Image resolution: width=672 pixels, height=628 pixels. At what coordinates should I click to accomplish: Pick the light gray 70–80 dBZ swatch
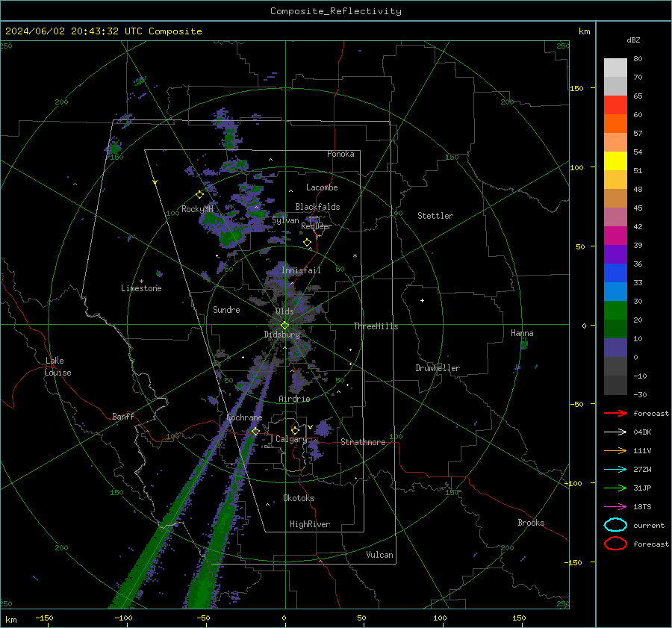pyautogui.click(x=615, y=68)
